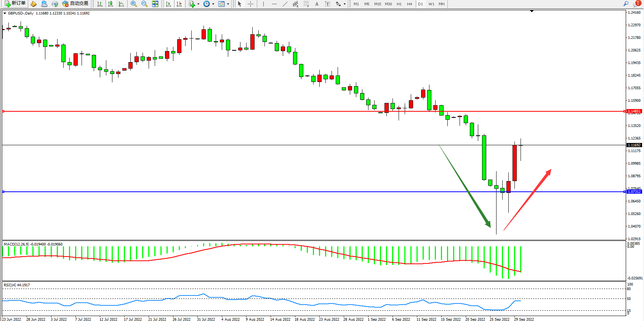Toggle chart shift button
644x321 pixels.
(179, 4)
